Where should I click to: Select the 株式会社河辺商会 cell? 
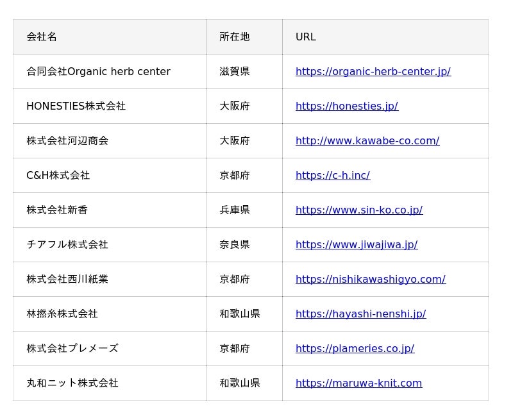coord(67,141)
